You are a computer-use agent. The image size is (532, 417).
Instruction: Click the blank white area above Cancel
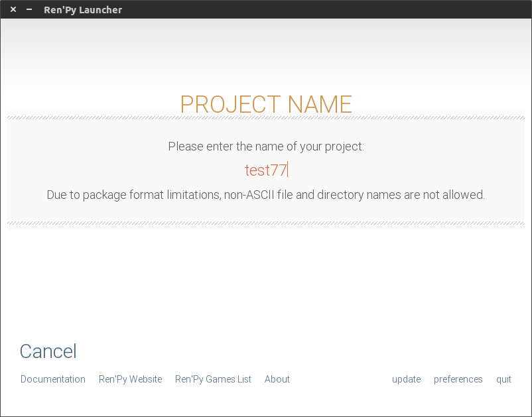(x=265, y=285)
